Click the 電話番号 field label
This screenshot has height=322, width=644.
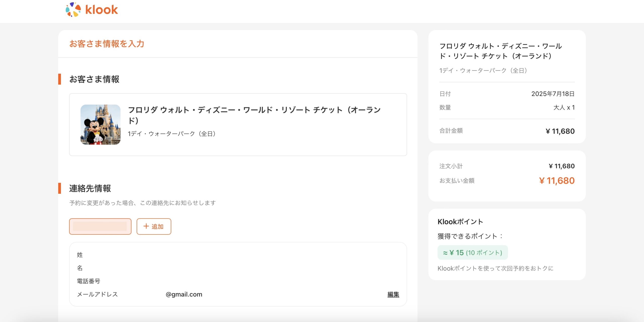coord(89,281)
